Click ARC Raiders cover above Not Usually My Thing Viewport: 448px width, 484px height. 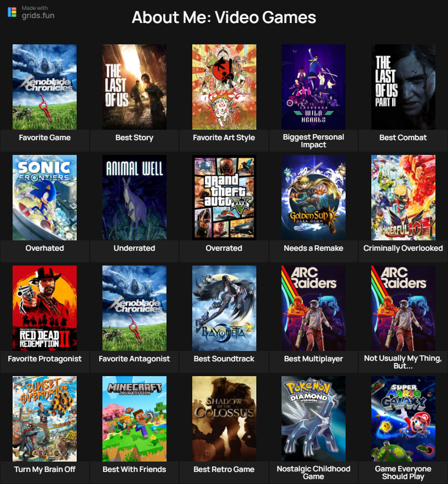pos(403,308)
